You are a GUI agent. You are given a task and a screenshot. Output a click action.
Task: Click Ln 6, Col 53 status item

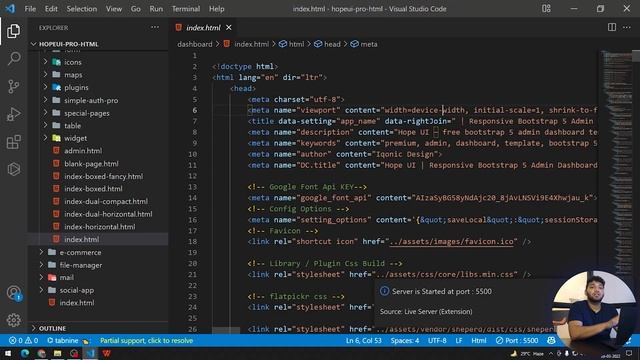(x=364, y=340)
